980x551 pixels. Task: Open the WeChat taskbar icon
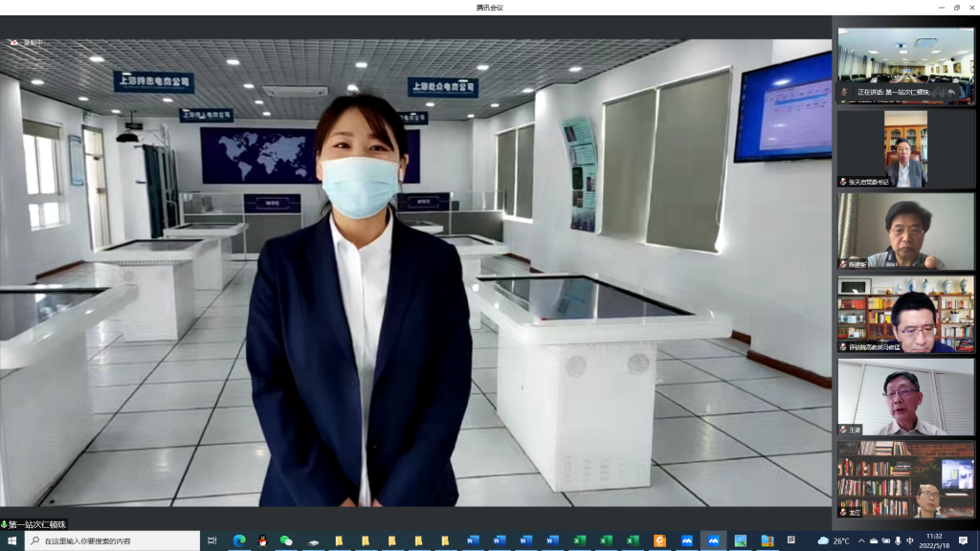[285, 540]
